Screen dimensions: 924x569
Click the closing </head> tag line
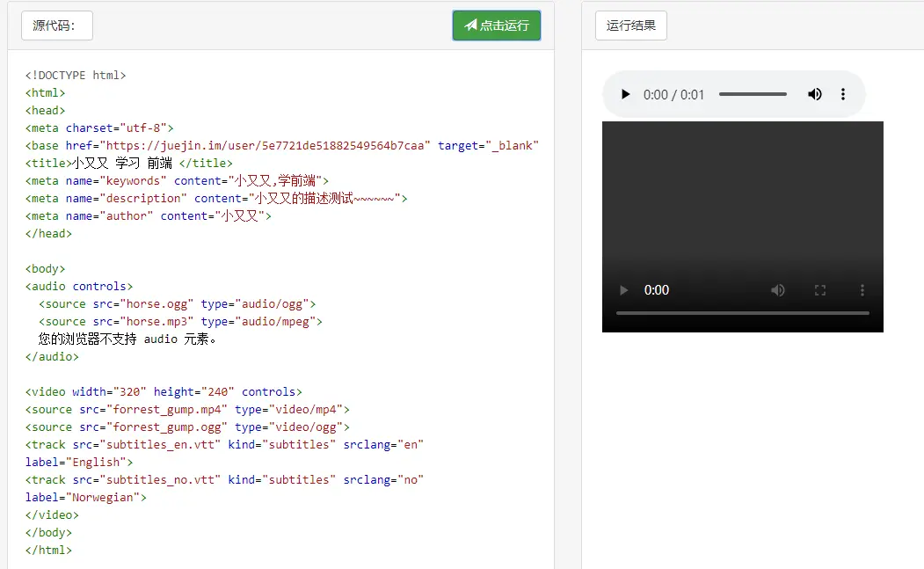48,234
